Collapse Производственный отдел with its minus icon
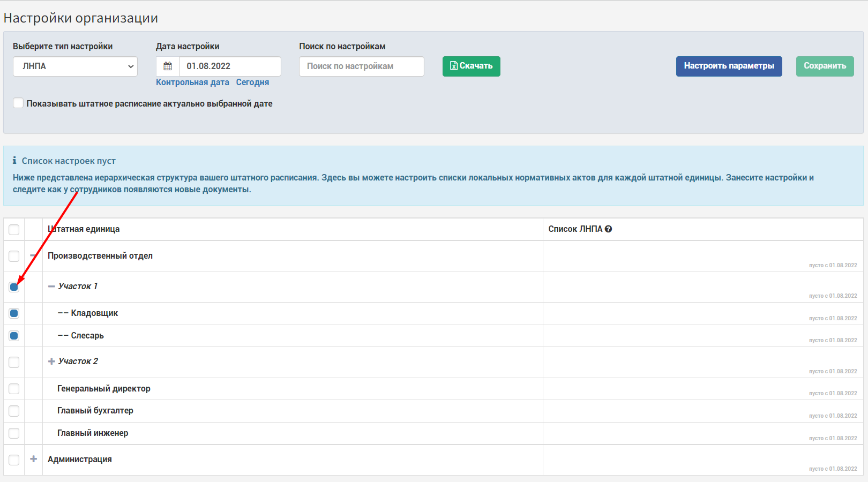 (x=33, y=256)
